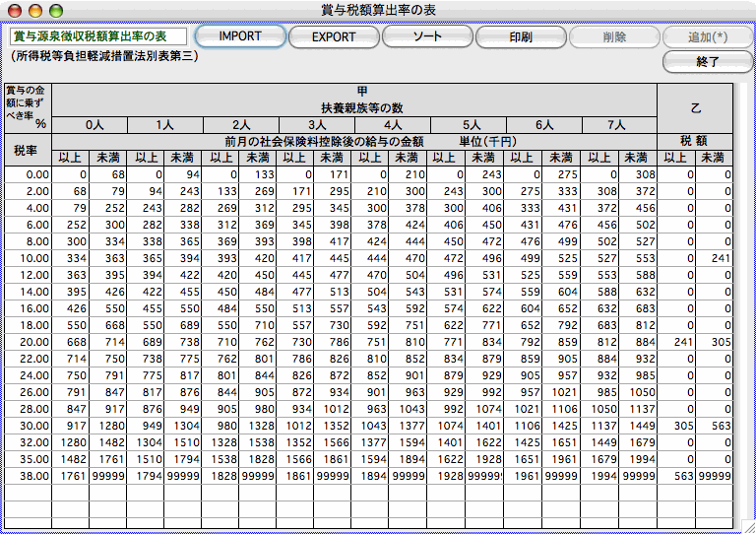Click the 終了 button to exit
The image size is (756, 534).
(x=708, y=62)
